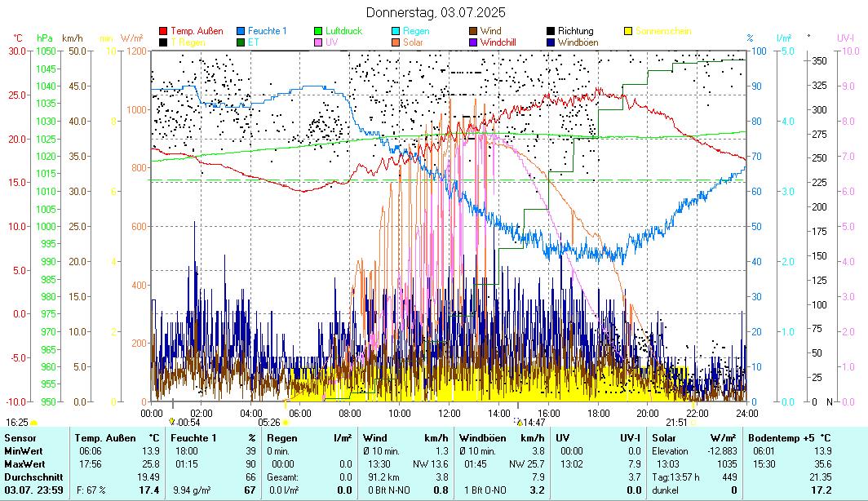Click the dark green ET legend swatch
The height and width of the screenshot is (501, 868).
click(241, 42)
